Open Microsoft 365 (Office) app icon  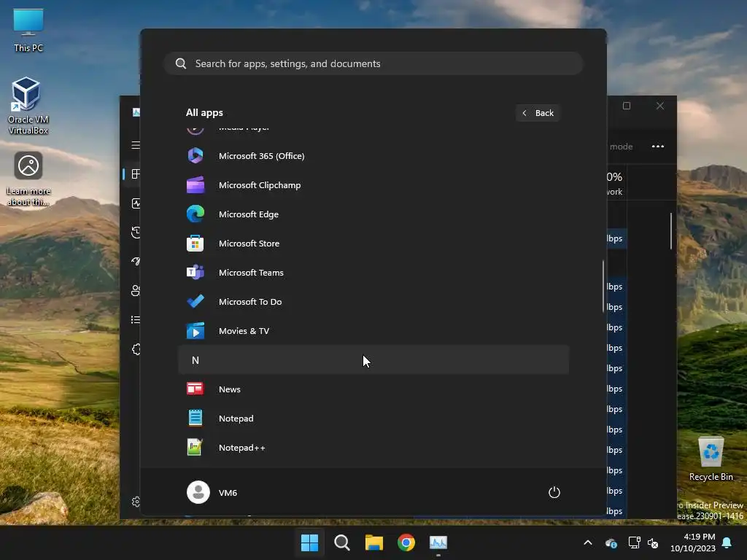[x=196, y=156]
